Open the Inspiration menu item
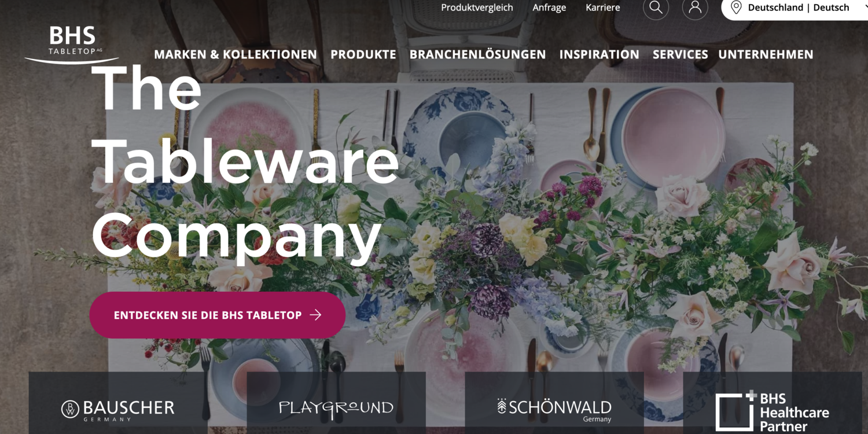868x434 pixels. [599, 54]
